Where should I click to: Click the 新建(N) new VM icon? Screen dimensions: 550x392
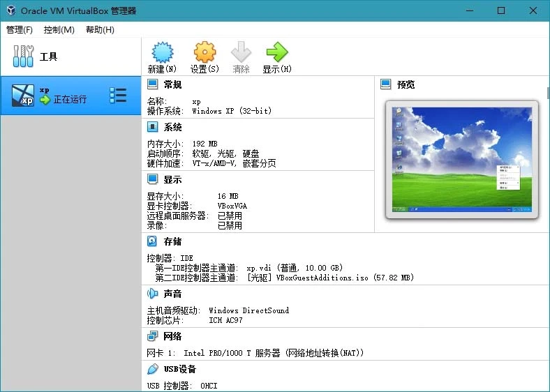162,52
